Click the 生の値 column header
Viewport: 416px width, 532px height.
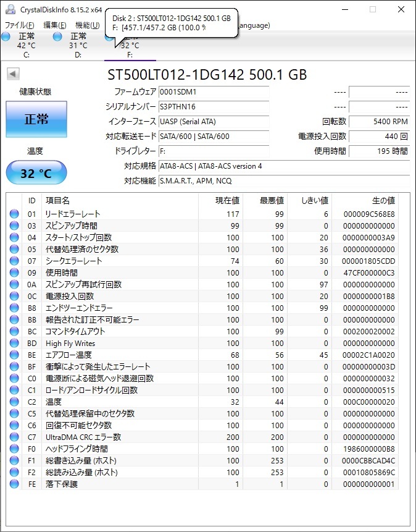click(x=365, y=201)
